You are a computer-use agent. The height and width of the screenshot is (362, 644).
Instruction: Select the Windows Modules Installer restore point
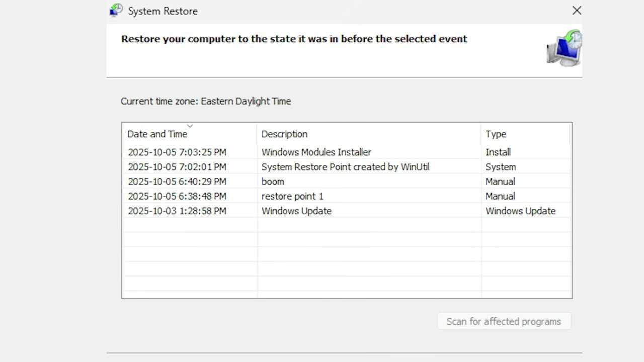316,152
